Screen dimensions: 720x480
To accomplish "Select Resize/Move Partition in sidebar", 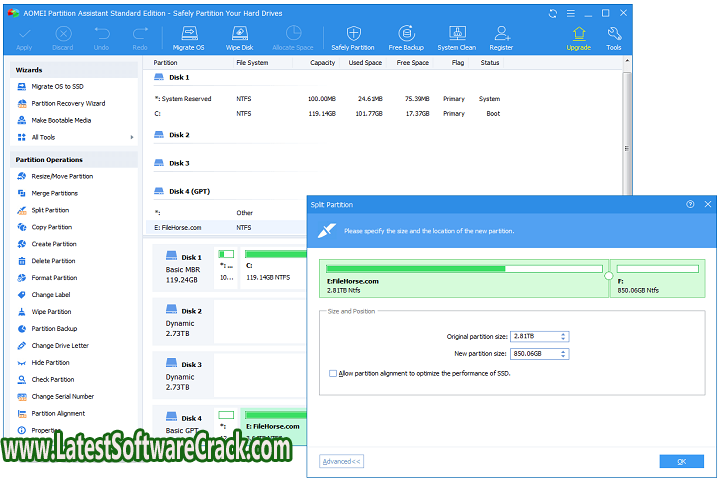I will pyautogui.click(x=61, y=176).
